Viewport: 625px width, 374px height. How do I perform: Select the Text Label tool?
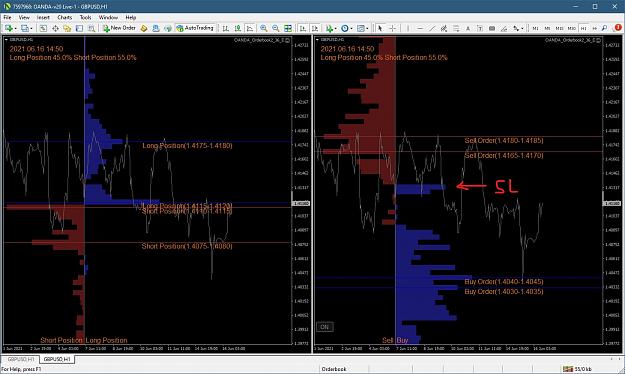(480, 28)
